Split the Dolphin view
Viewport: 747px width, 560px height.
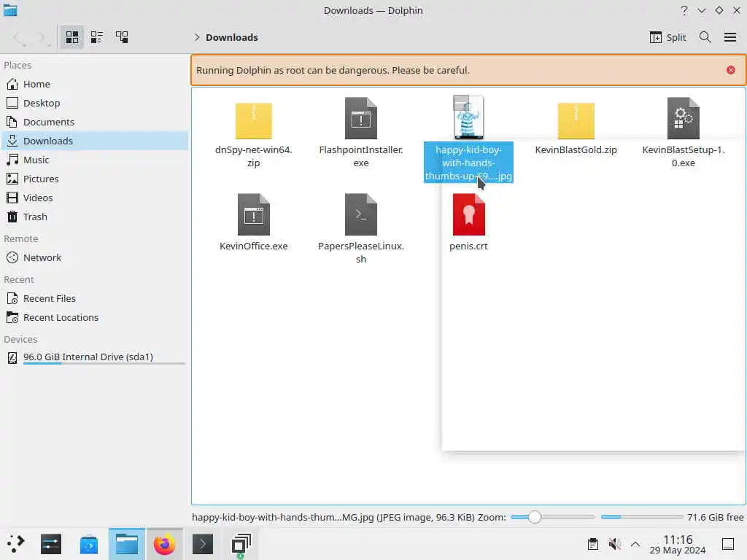(x=667, y=37)
